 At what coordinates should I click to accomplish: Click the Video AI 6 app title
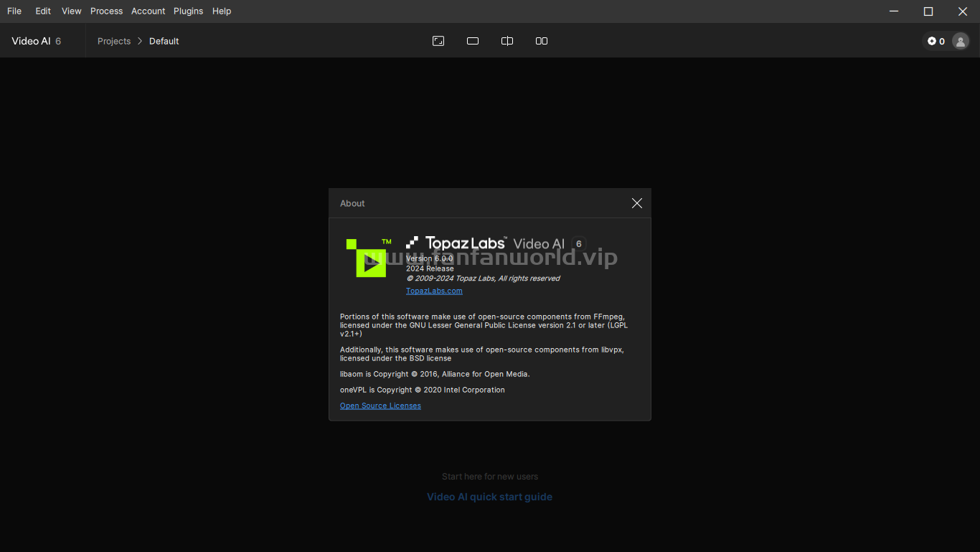coord(37,41)
